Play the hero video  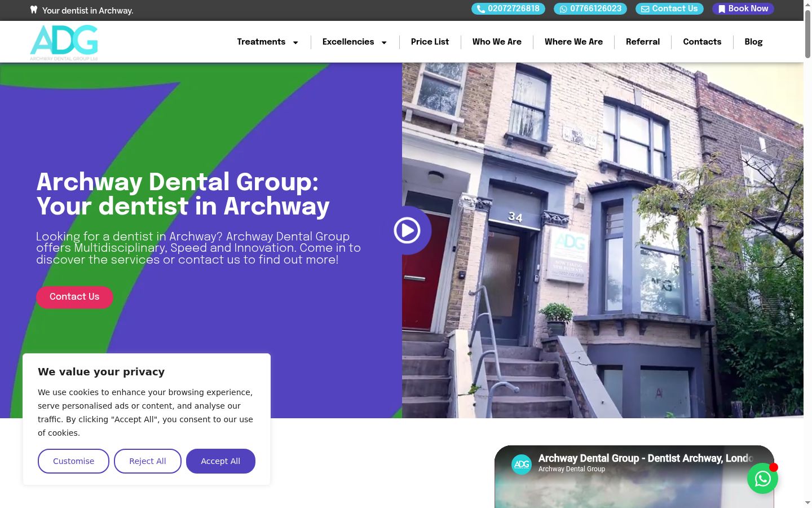click(407, 230)
